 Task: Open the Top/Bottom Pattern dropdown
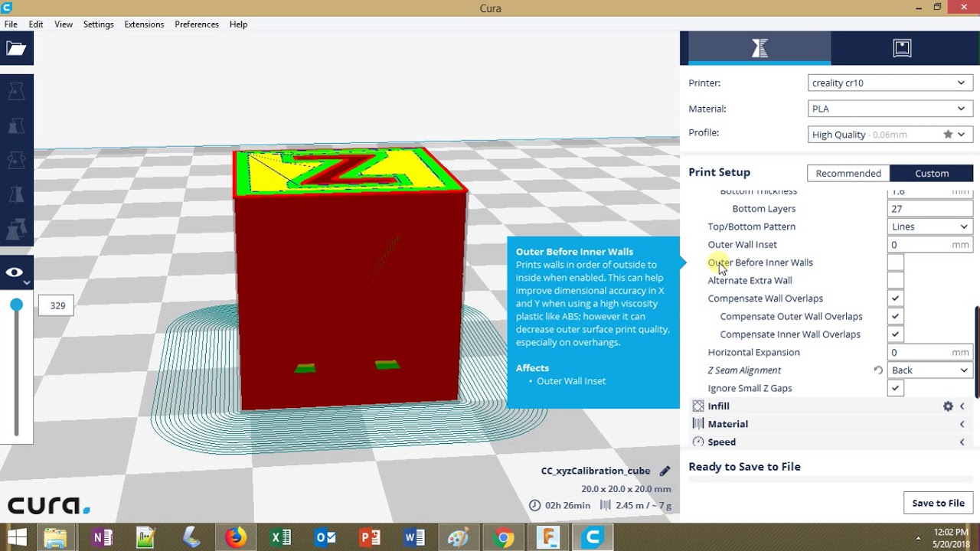[930, 227]
